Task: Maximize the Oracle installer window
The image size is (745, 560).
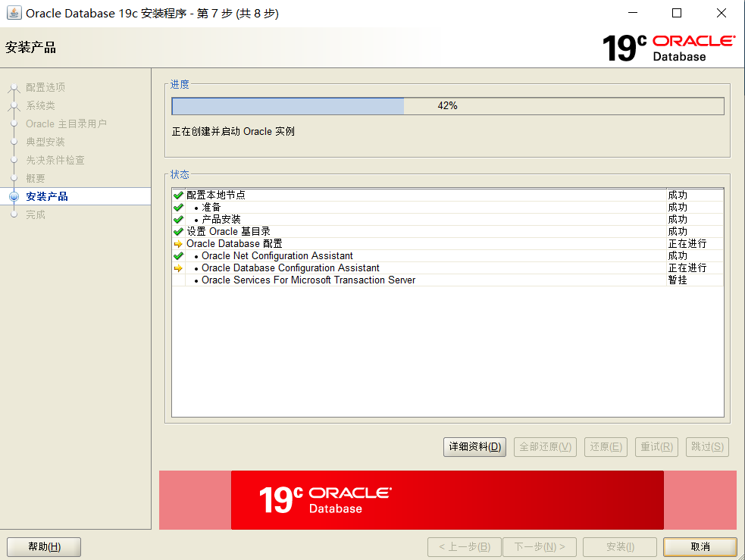Action: tap(677, 13)
